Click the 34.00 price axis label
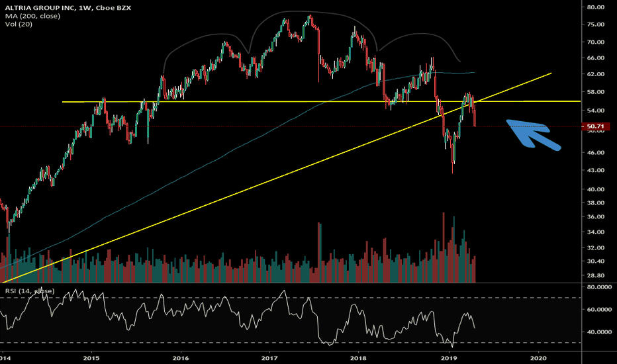Image resolution: width=617 pixels, height=364 pixels. pos(595,232)
